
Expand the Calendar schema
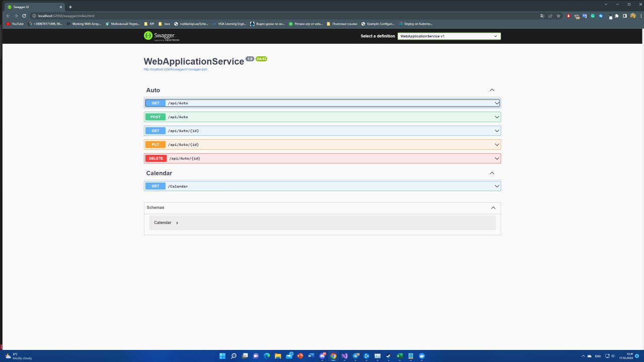pyautogui.click(x=166, y=222)
